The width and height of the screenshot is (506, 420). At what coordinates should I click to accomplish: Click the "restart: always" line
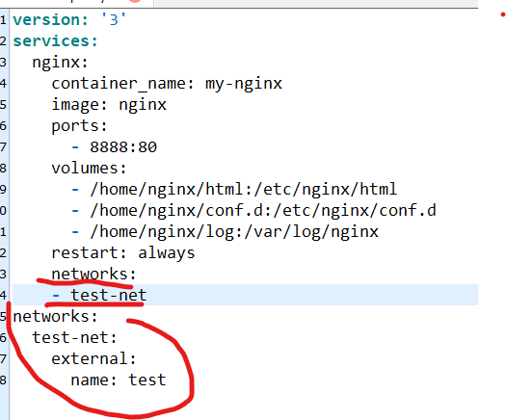[123, 253]
